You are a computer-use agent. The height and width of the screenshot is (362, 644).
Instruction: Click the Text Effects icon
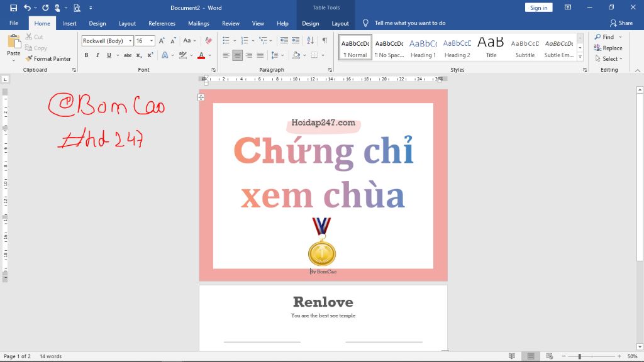coord(165,55)
